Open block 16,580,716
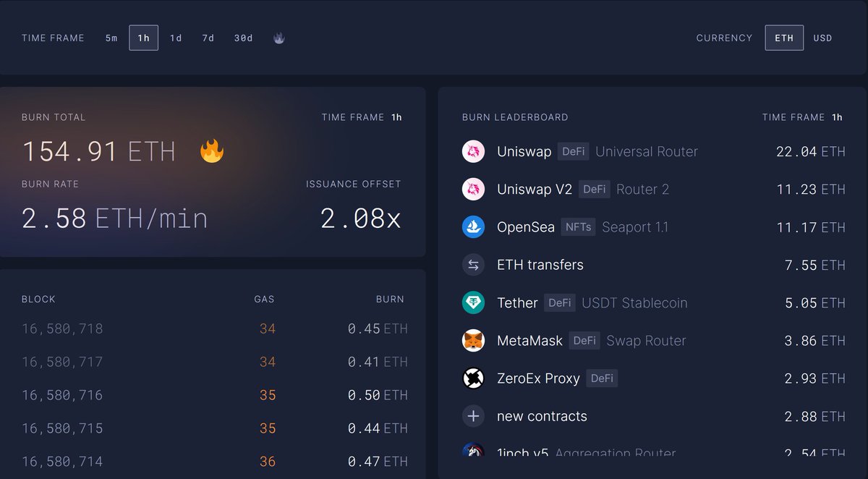Screen dimensions: 868x479 point(62,395)
